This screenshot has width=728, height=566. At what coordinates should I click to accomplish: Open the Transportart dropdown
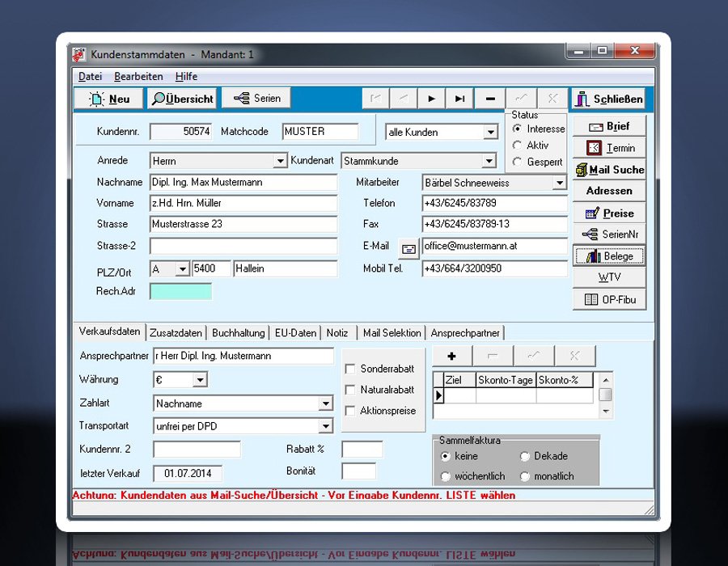tap(326, 426)
